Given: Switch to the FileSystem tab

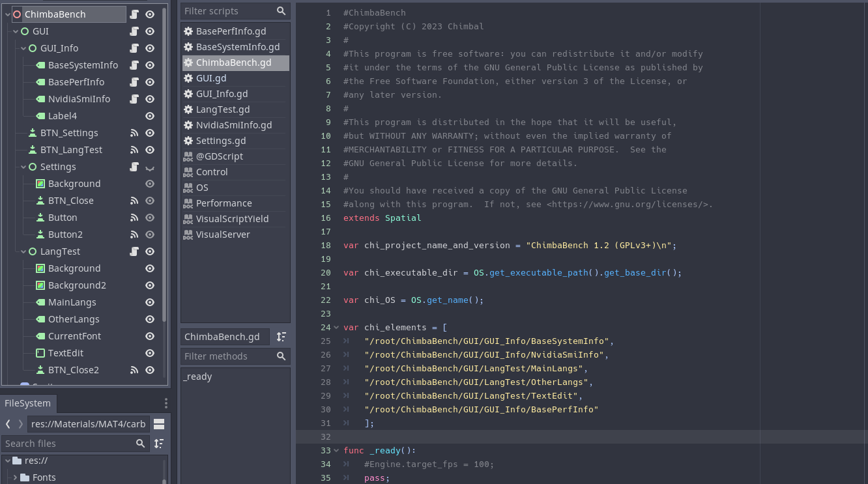Looking at the screenshot, I should click(x=27, y=403).
